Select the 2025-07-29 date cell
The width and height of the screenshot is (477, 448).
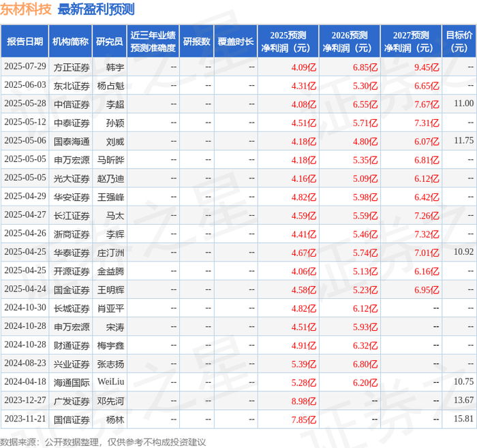point(25,67)
